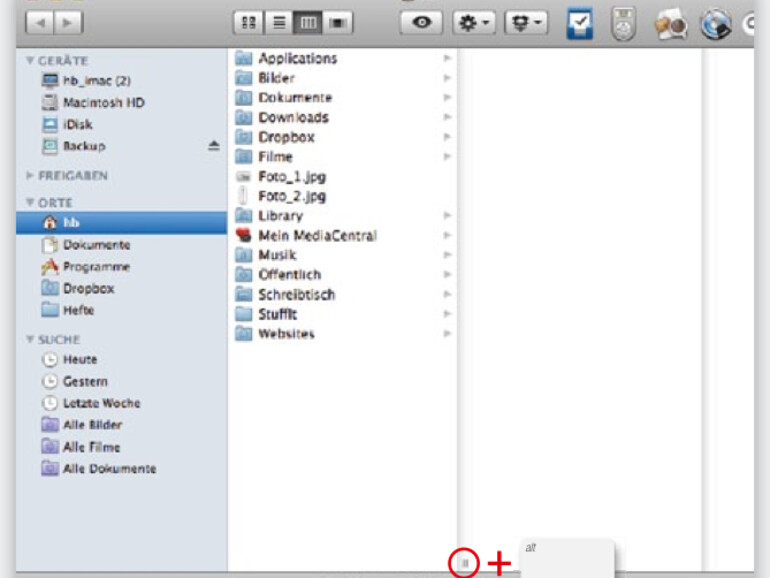Select the Library folder

[343, 215]
